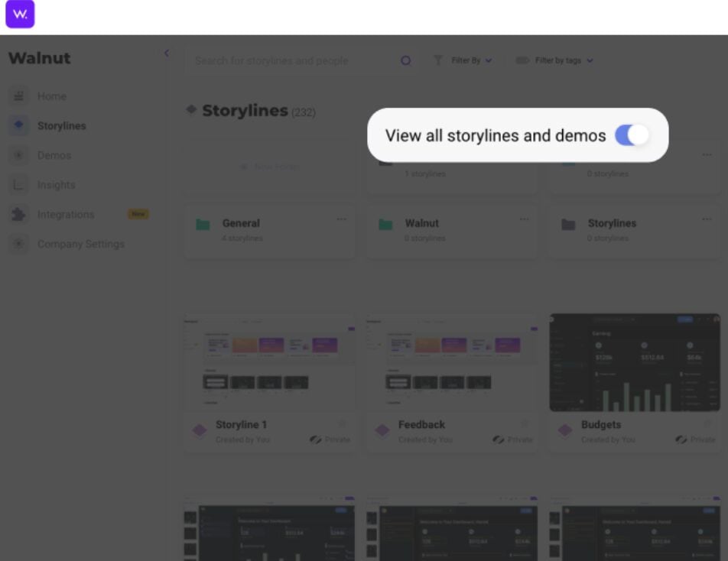728x561 pixels.
Task: Click the funnel icon beside Filter By
Action: pos(438,60)
